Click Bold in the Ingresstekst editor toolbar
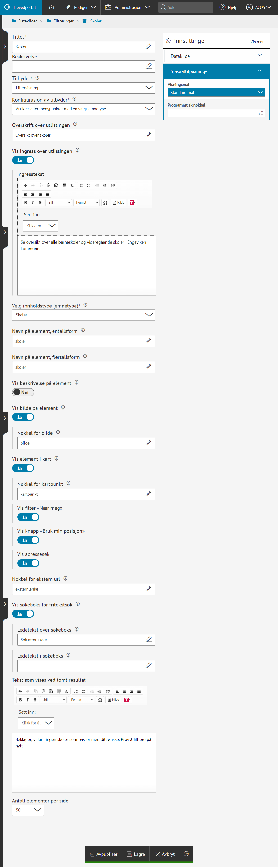 pyautogui.click(x=26, y=203)
